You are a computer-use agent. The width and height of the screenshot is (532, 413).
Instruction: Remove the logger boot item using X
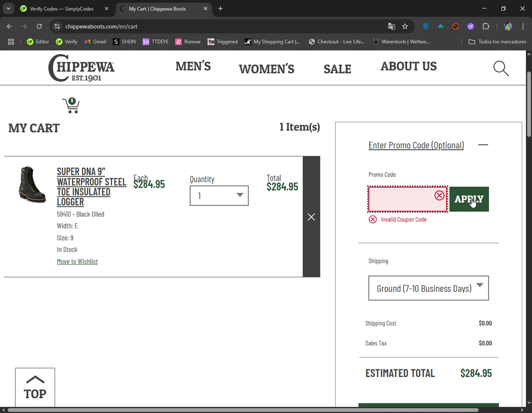311,217
